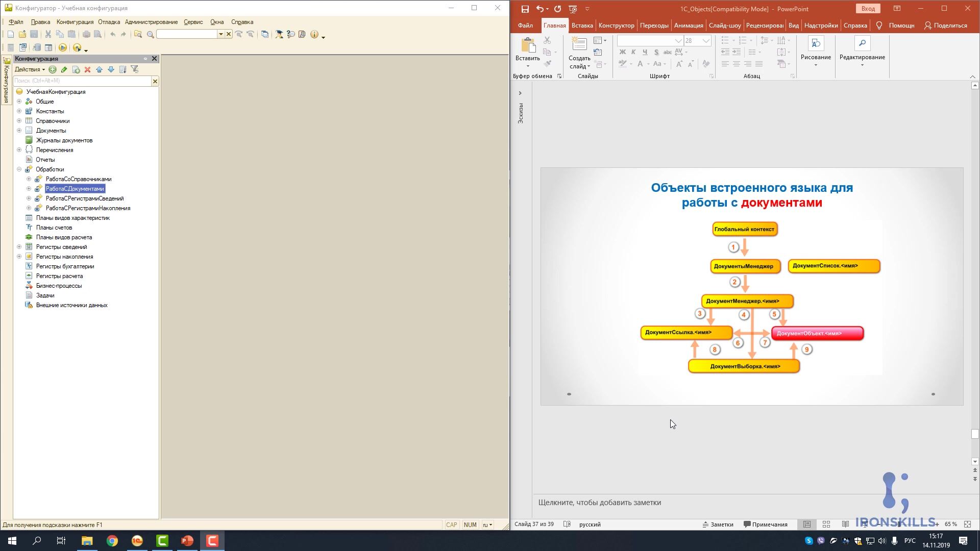Expand the РаботаСоСправочниками node
This screenshot has width=980, height=551.
click(29, 179)
